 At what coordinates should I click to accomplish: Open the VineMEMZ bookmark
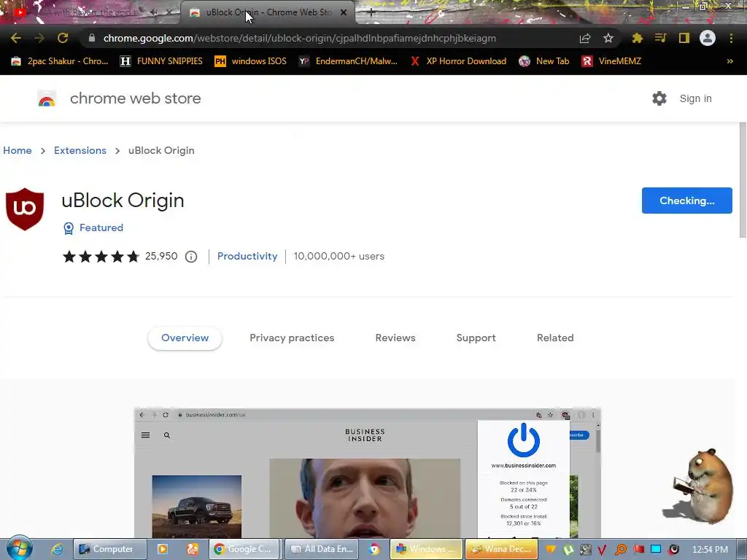[x=611, y=61]
